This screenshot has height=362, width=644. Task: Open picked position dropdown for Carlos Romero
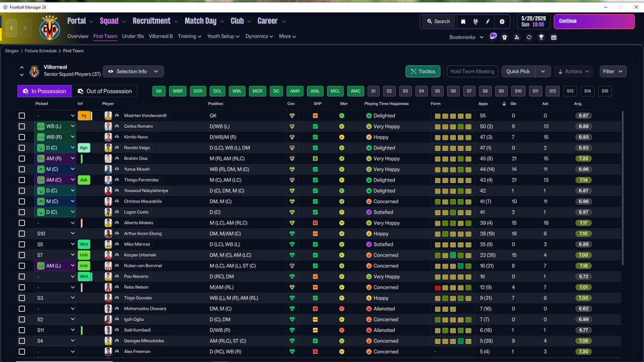coord(55,126)
